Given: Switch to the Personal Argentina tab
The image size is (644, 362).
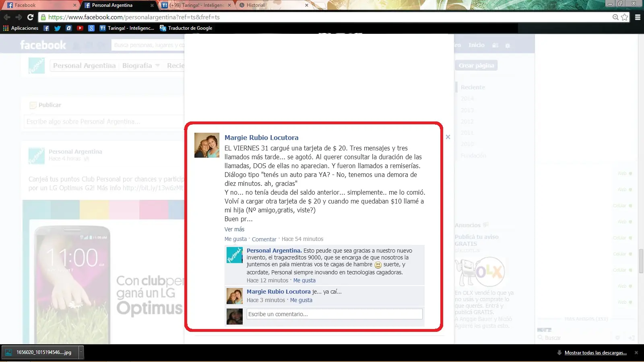Looking at the screenshot, I should 119,5.
